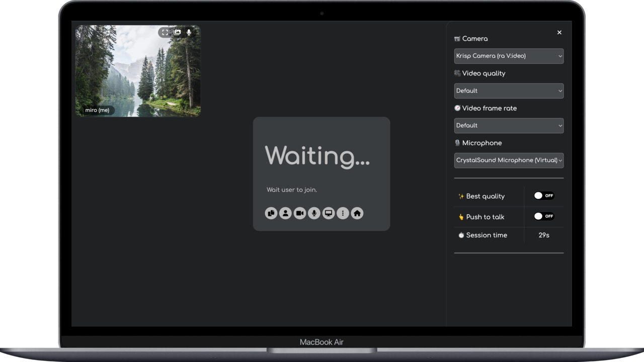The height and width of the screenshot is (362, 644).
Task: Open the more options menu
Action: click(x=343, y=213)
